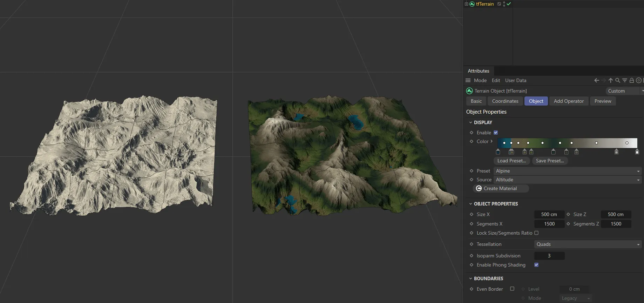The image size is (644, 303).
Task: Go back with the left arrow icon
Action: click(x=597, y=80)
